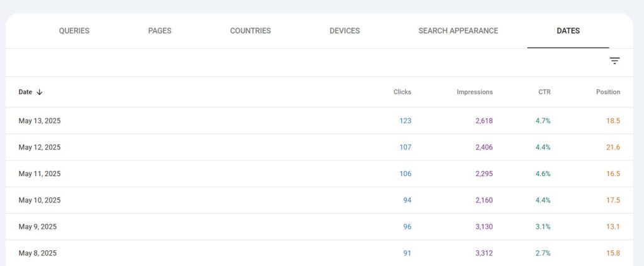Click the 3,312 impressions value
The image size is (644, 266).
point(482,253)
